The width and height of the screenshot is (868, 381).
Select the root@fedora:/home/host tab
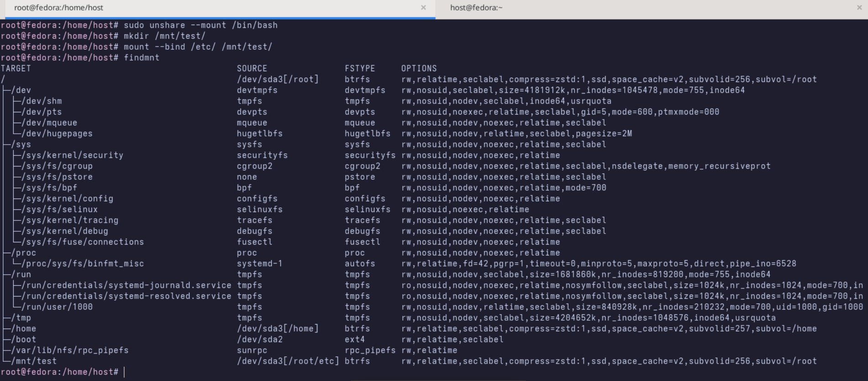(x=59, y=8)
